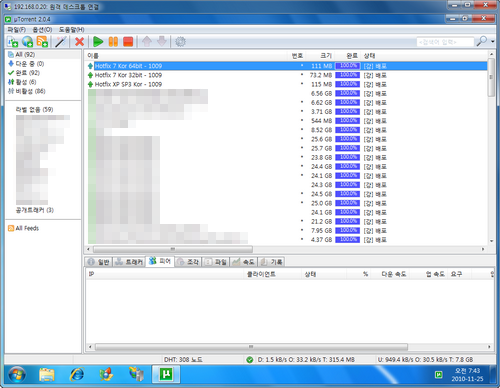Viewport: 500px width, 388px height.
Task: Click Move Down Queue arrow icon
Action: [x=162, y=42]
